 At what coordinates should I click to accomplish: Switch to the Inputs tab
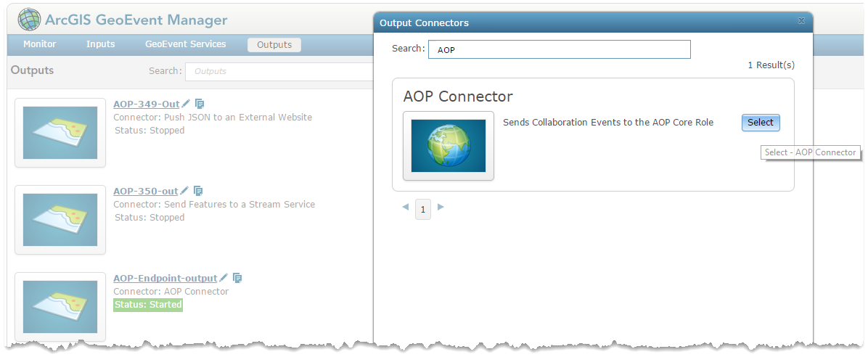coord(101,44)
